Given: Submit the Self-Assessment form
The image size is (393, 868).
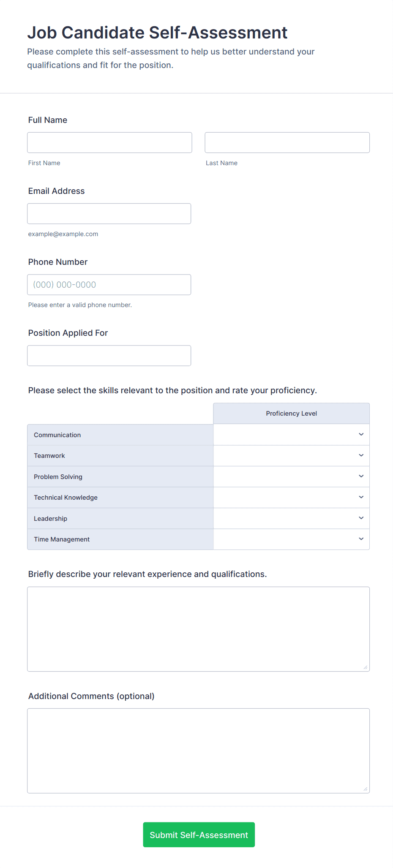Looking at the screenshot, I should tap(199, 834).
